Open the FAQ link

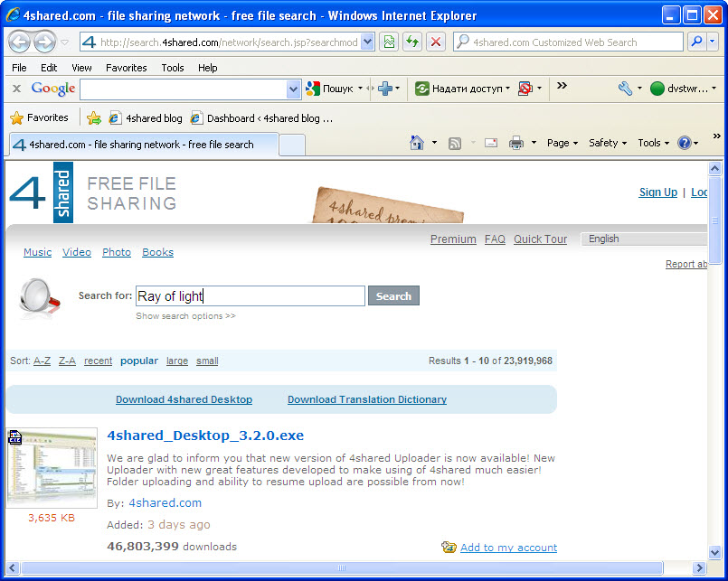(495, 239)
